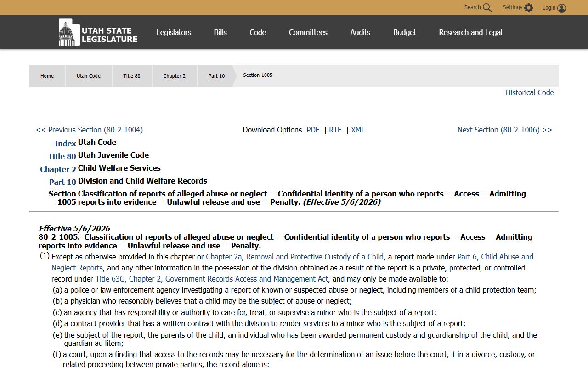Select the Title 80 breadcrumb

(131, 76)
